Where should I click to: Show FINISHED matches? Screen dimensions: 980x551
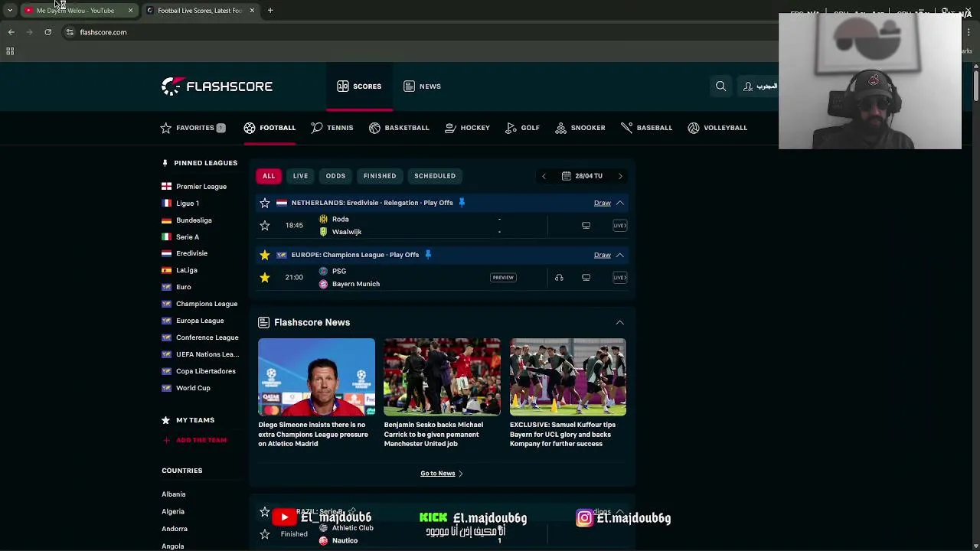click(380, 176)
